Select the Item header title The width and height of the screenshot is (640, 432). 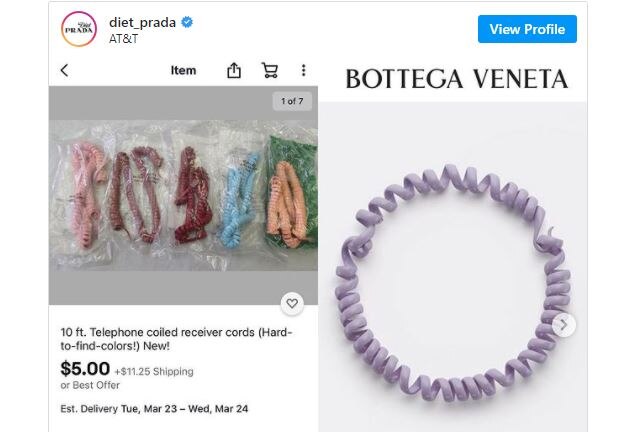tap(183, 70)
